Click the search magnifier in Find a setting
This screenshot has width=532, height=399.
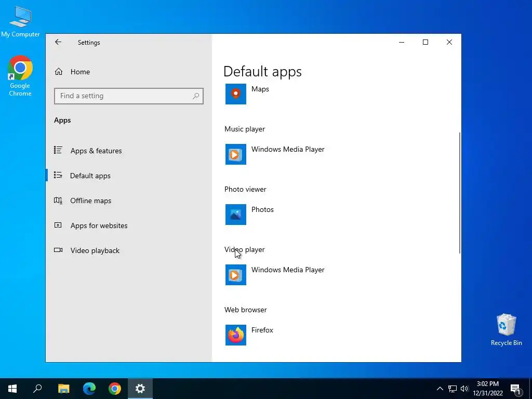pyautogui.click(x=196, y=96)
